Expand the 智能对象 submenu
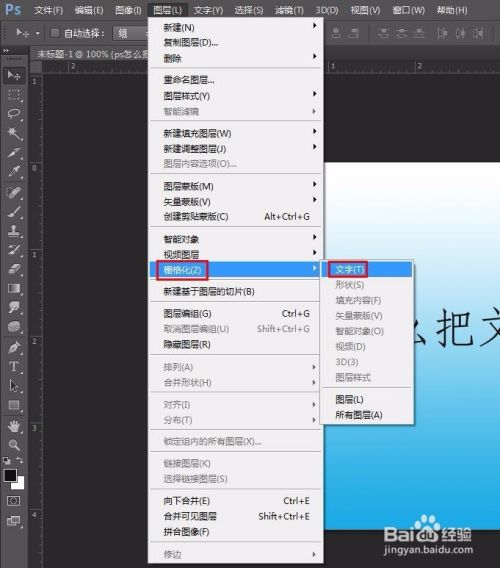 (236, 239)
